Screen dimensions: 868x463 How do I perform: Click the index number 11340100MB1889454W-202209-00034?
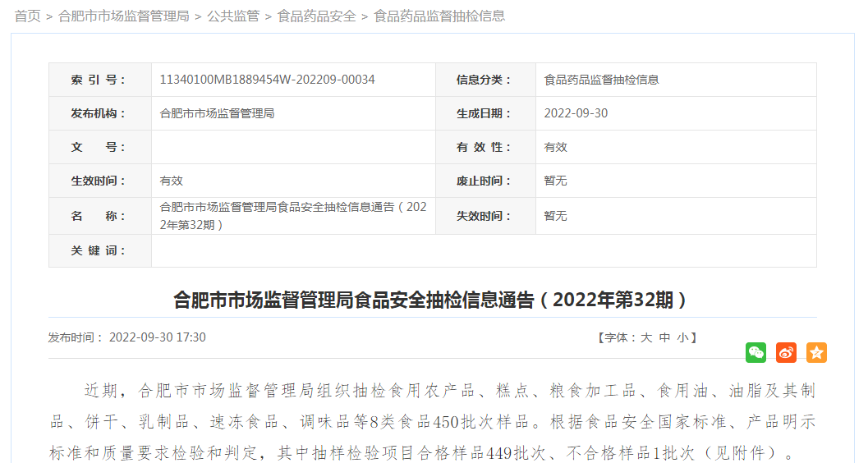(267, 80)
